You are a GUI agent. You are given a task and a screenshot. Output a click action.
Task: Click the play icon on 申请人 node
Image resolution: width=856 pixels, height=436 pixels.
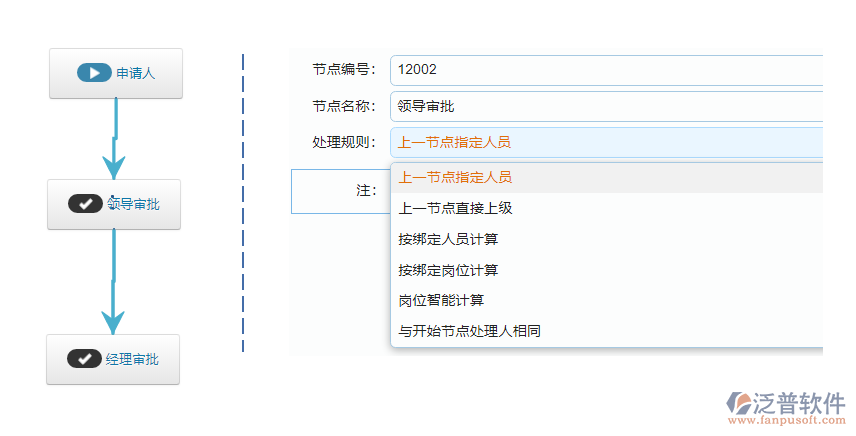(x=94, y=73)
